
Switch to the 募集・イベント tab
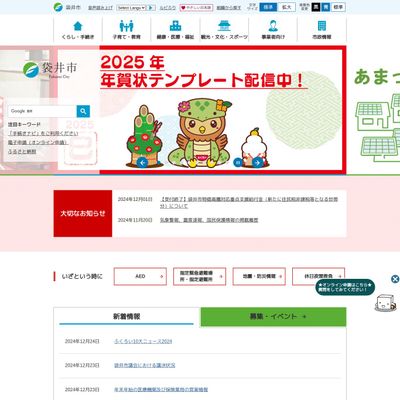coord(273,316)
